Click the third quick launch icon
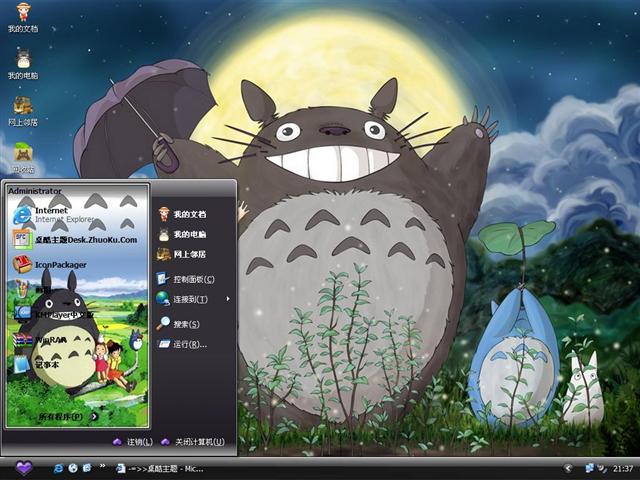Viewport: 640px width, 480px height. point(87,468)
